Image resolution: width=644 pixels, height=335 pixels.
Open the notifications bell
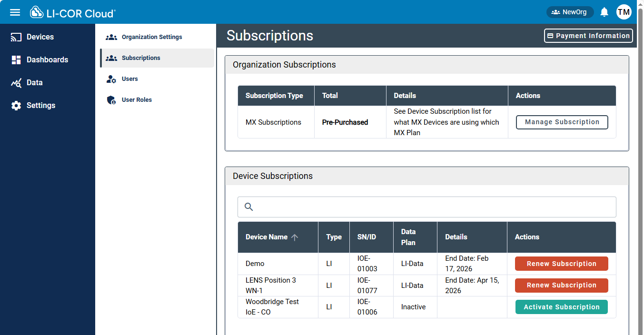(x=604, y=12)
